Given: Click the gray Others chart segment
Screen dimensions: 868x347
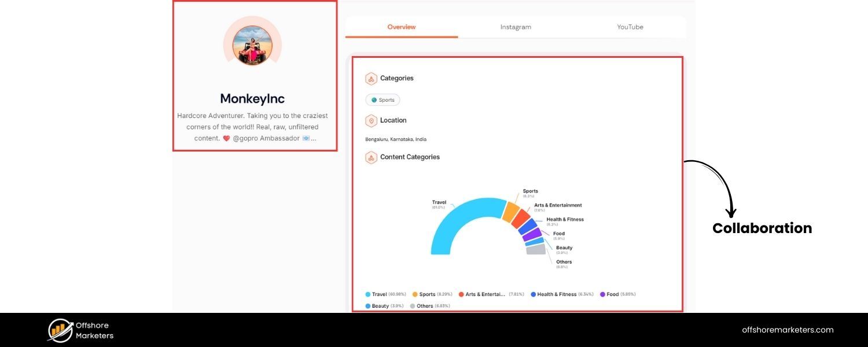Looking at the screenshot, I should click(x=535, y=250).
